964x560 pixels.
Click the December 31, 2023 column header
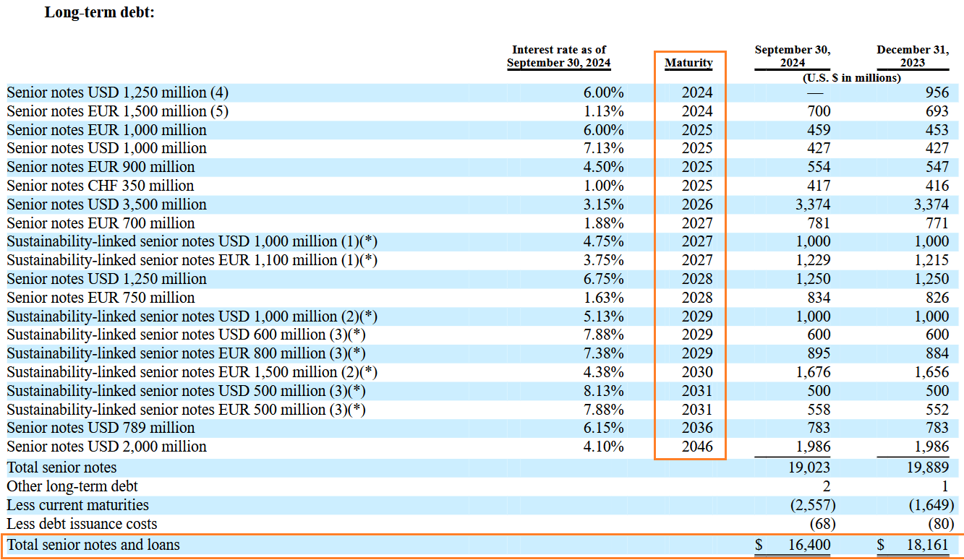tap(913, 56)
